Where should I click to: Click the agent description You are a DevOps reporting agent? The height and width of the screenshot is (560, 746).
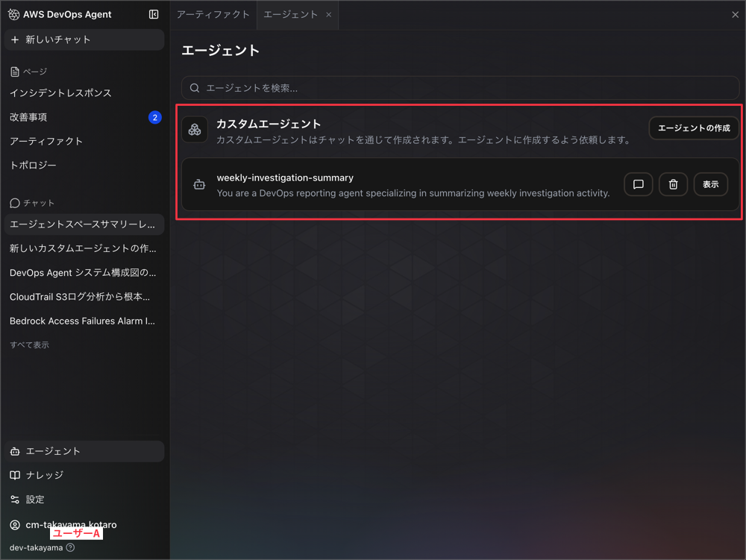click(x=413, y=193)
